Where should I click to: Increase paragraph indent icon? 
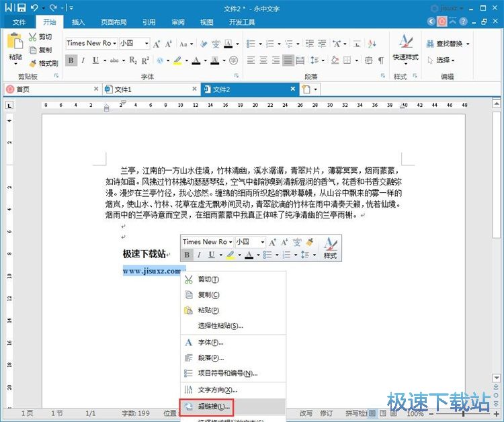tap(322, 44)
